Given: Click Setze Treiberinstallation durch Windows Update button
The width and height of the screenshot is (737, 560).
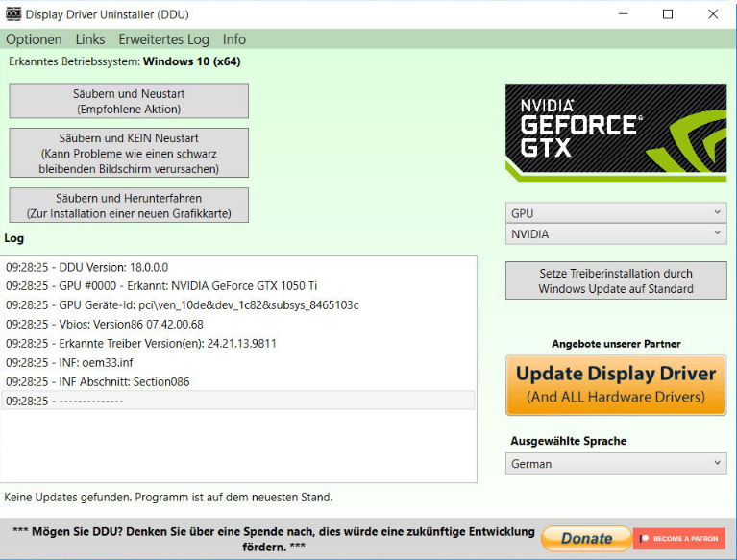Looking at the screenshot, I should click(616, 280).
